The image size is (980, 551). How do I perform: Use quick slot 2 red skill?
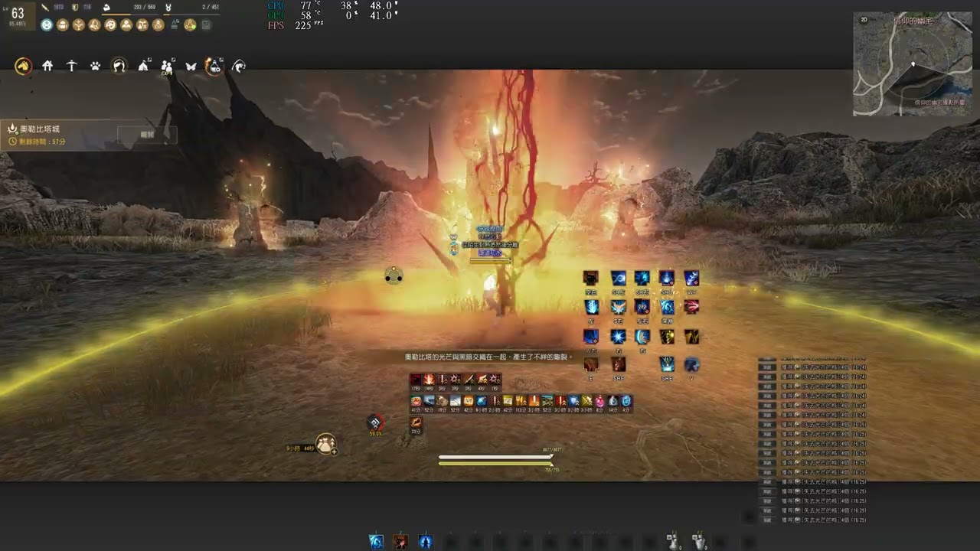pos(400,542)
